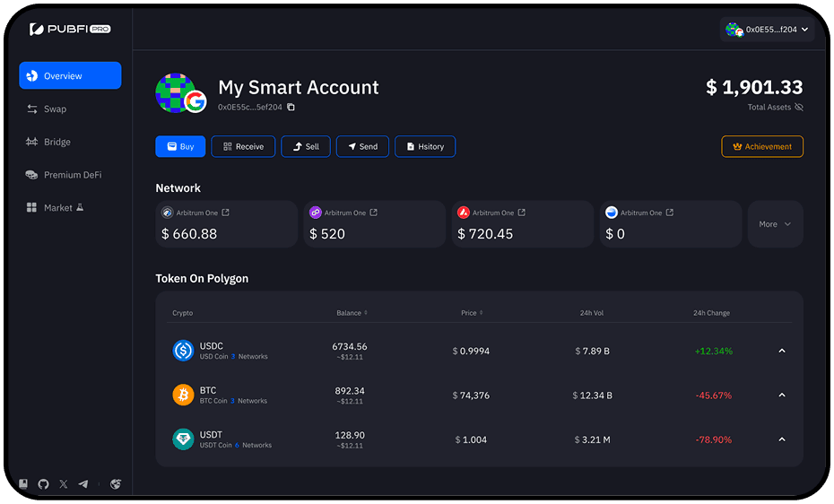Open external link on the $ 660.88 network card

225,213
